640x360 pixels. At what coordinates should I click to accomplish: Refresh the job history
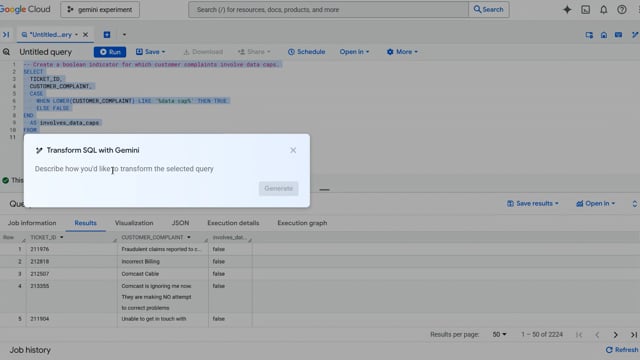click(622, 350)
